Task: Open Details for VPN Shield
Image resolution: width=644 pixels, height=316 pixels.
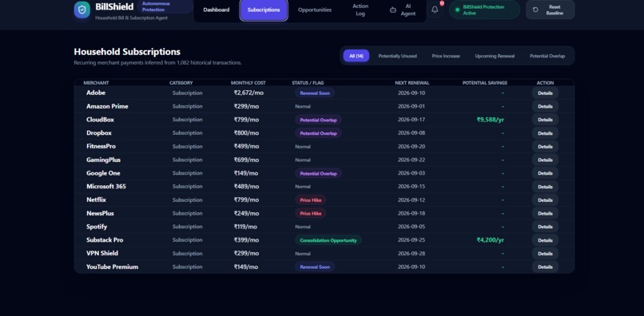Action: tap(545, 253)
